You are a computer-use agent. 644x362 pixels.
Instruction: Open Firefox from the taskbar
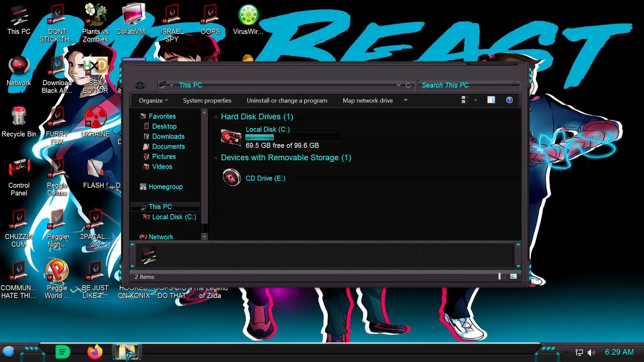[95, 352]
